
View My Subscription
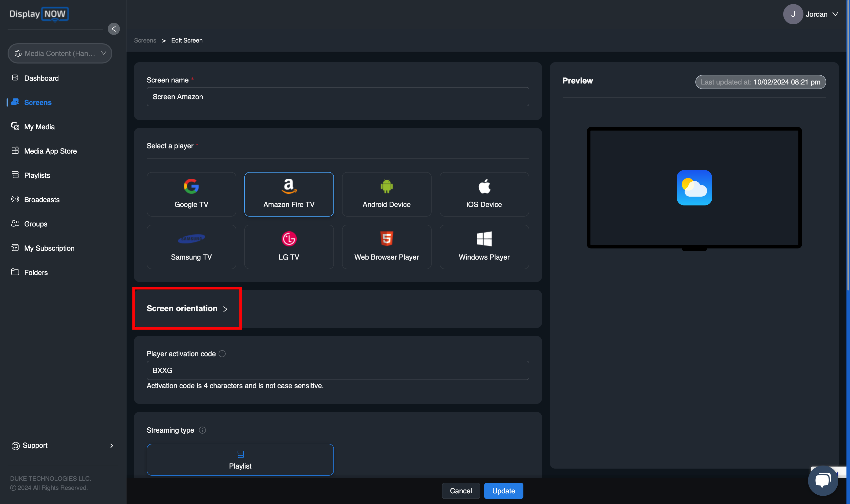pyautogui.click(x=49, y=248)
